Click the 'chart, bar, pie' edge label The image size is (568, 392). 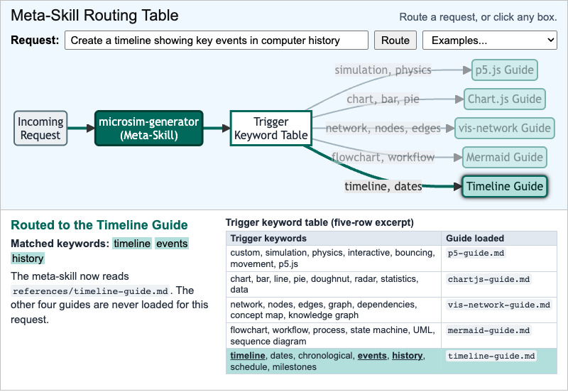[x=383, y=99]
